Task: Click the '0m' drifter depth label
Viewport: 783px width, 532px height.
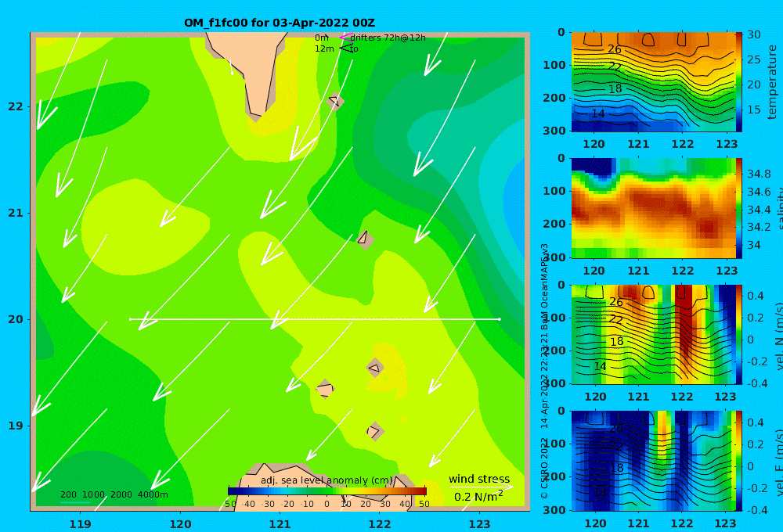Action: tap(322, 38)
